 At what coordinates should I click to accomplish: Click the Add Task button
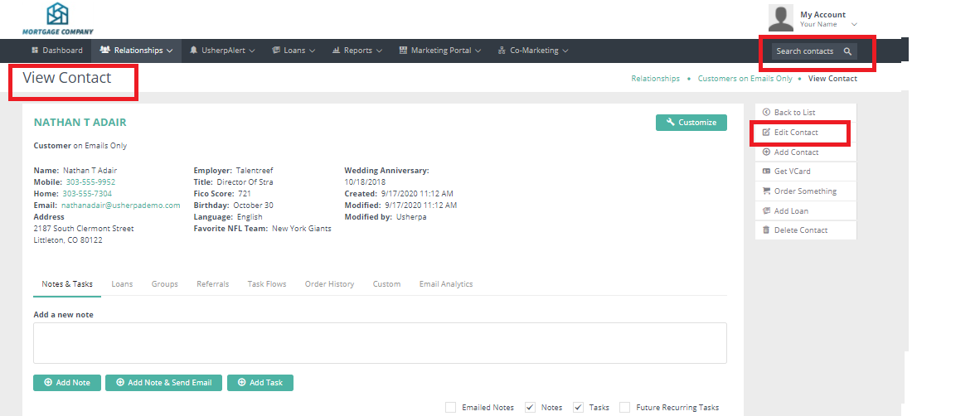pyautogui.click(x=260, y=383)
